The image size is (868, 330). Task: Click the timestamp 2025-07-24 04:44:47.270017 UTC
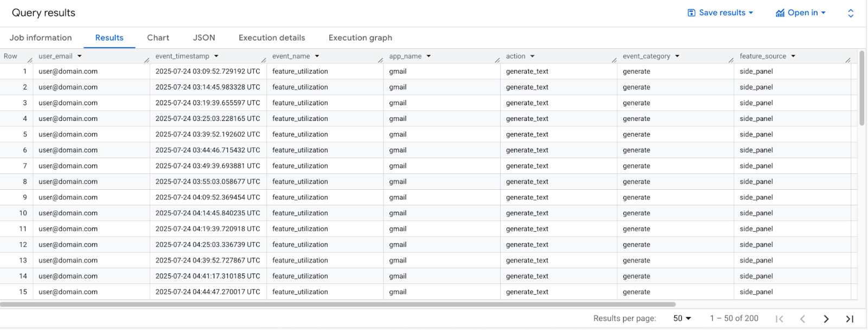[x=208, y=292]
